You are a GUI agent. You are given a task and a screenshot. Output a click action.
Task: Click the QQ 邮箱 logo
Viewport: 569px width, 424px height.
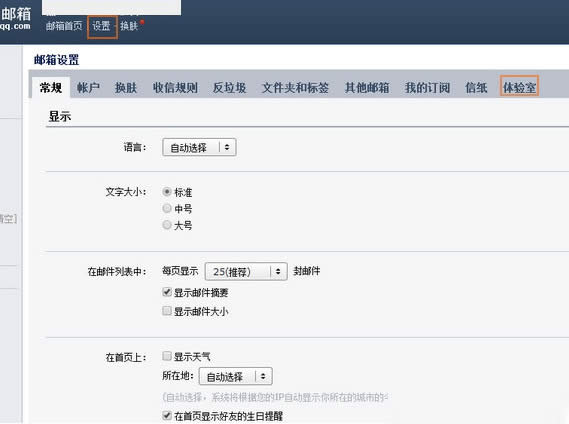click(16, 18)
